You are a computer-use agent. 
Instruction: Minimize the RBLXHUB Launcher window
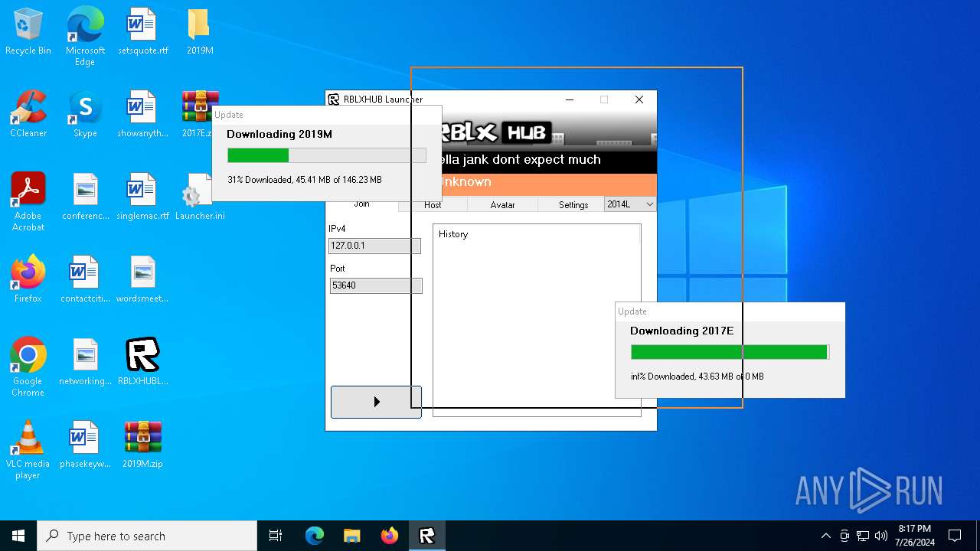pyautogui.click(x=570, y=99)
